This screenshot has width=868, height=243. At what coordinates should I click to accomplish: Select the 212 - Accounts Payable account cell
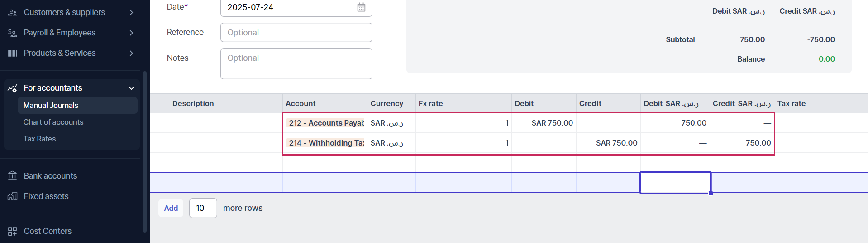325,123
